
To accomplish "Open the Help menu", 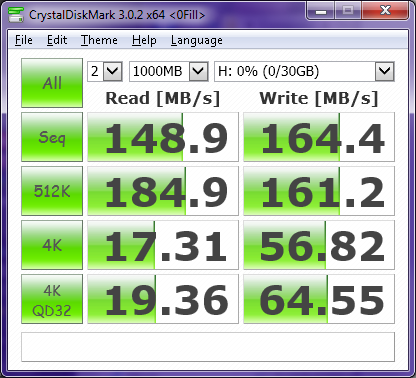I will coord(144,40).
